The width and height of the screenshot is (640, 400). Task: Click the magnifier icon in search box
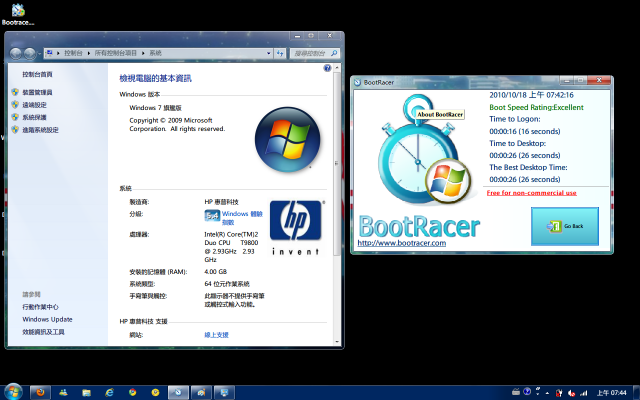click(x=334, y=53)
